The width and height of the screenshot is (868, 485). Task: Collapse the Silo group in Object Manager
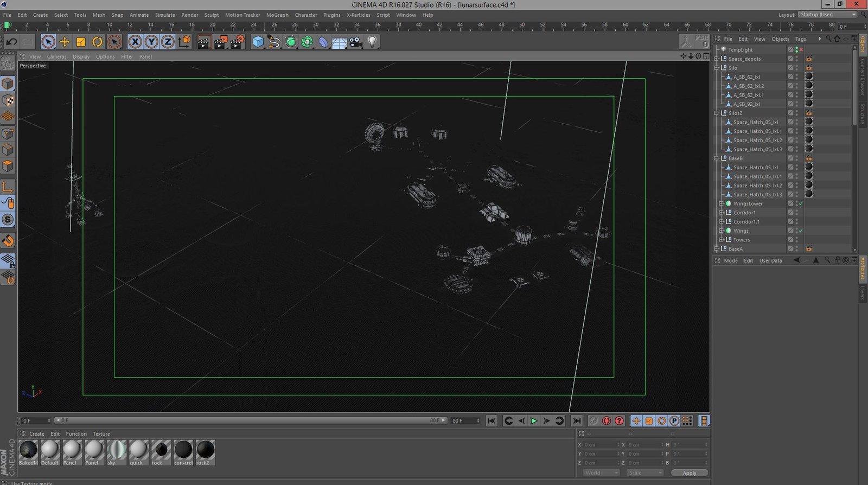point(717,68)
